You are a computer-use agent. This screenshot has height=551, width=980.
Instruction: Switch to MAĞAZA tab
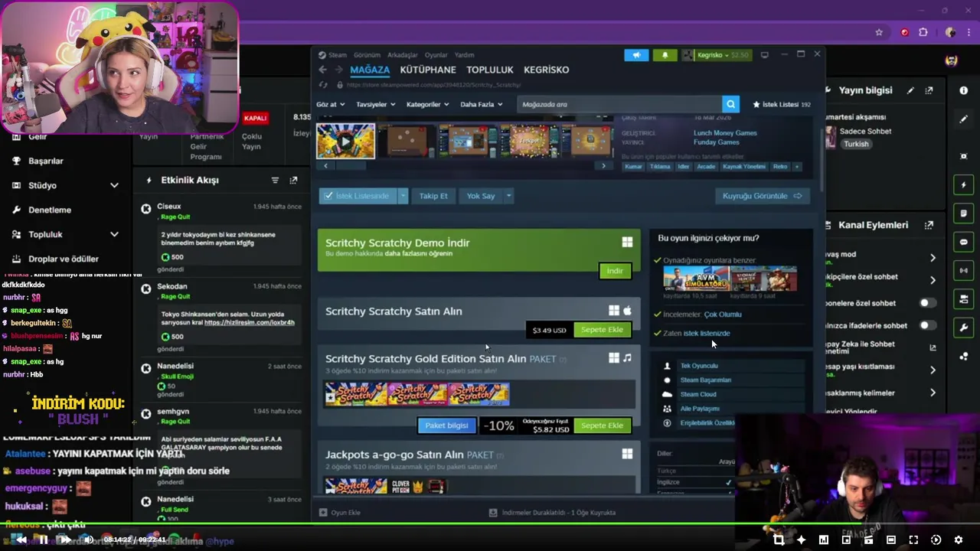click(370, 70)
